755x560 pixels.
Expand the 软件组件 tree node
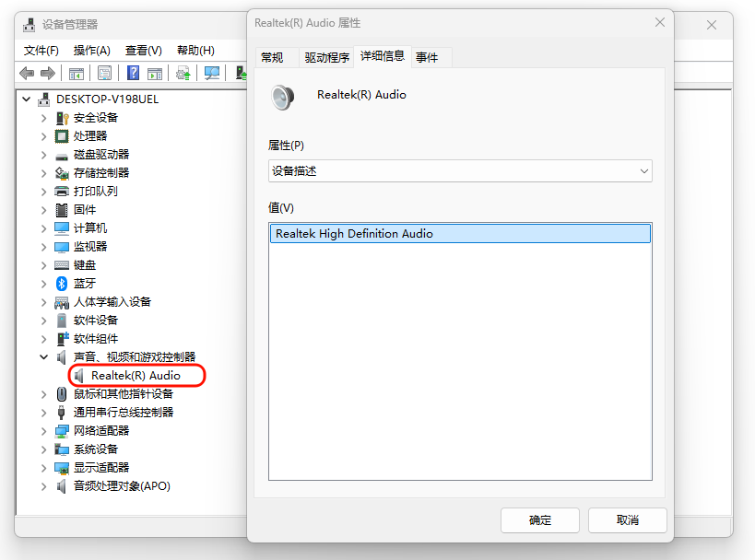click(x=44, y=339)
